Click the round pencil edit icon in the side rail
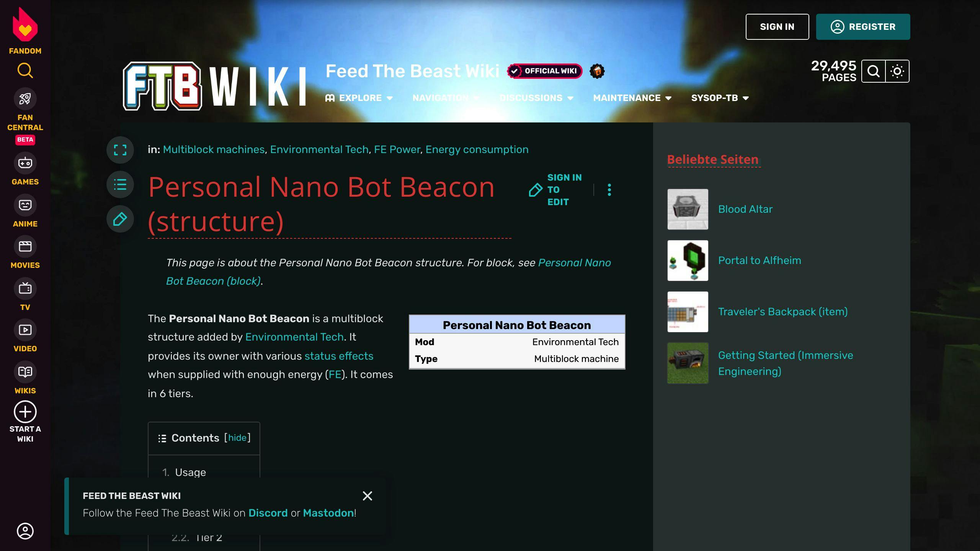 [120, 219]
